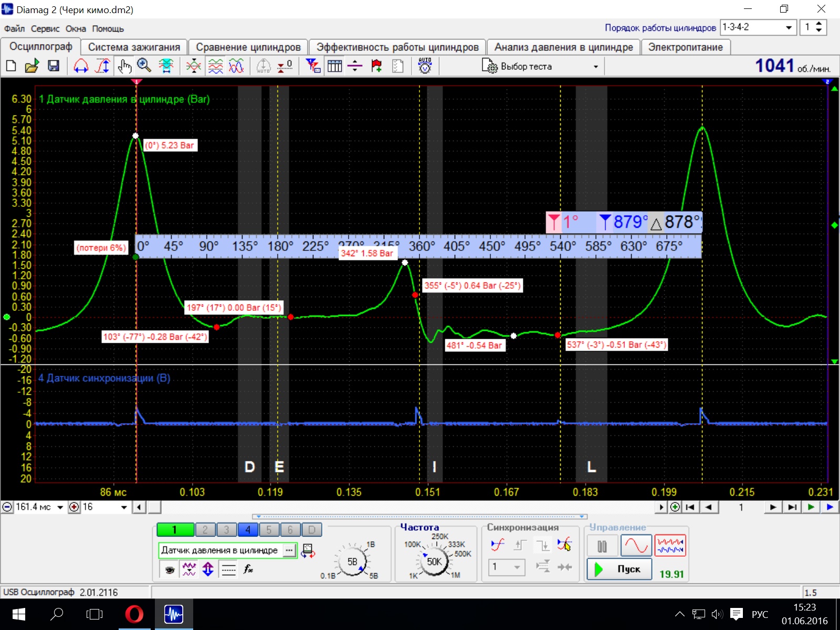
Task: Click the crossed waveforms compress icon
Action: [194, 66]
